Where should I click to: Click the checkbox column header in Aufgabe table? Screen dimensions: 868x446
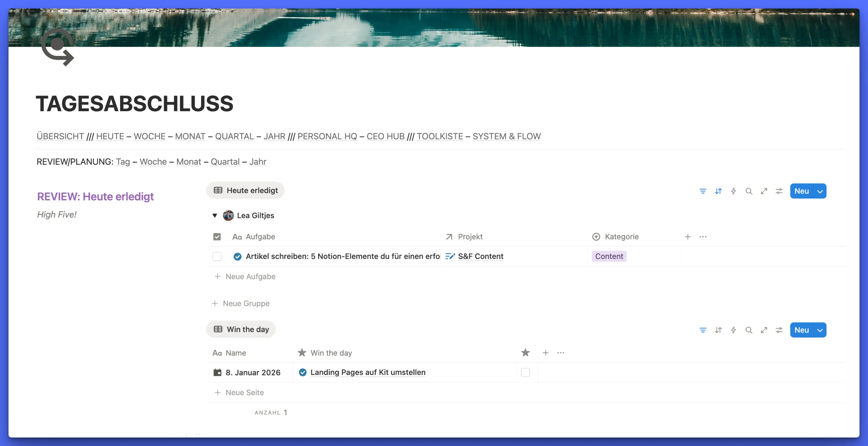(x=217, y=237)
